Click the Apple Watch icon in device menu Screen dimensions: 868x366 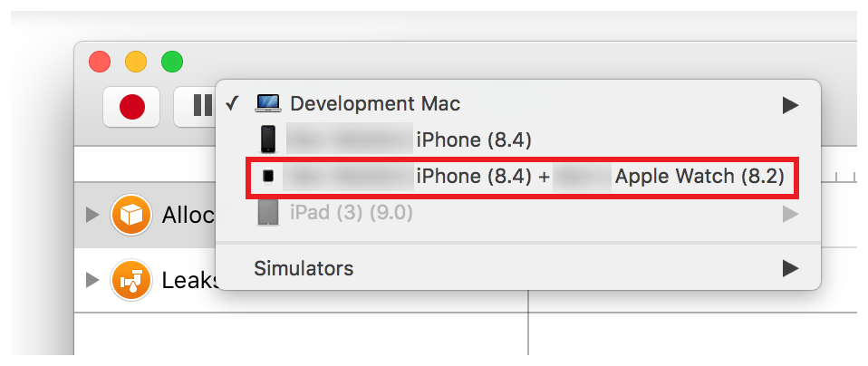click(x=268, y=177)
